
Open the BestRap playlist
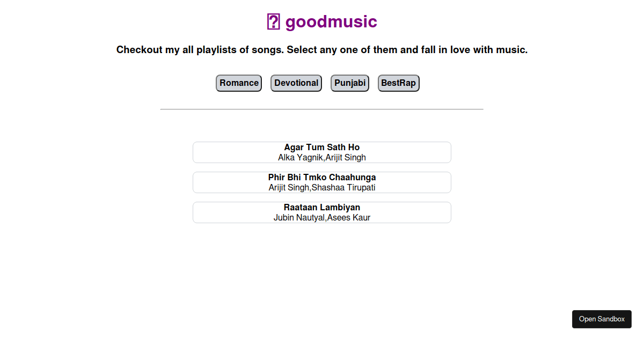398,83
